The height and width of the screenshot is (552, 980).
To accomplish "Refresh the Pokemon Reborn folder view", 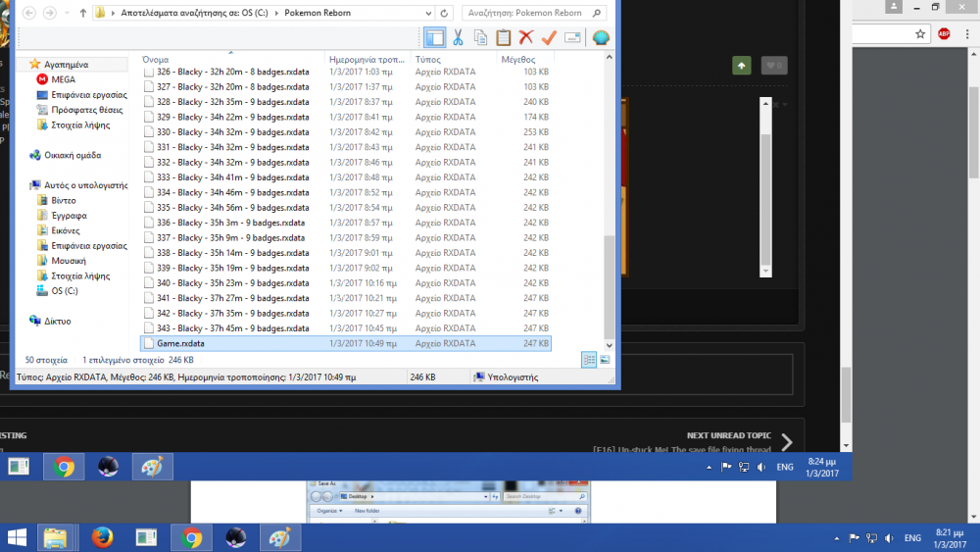I will pos(445,14).
